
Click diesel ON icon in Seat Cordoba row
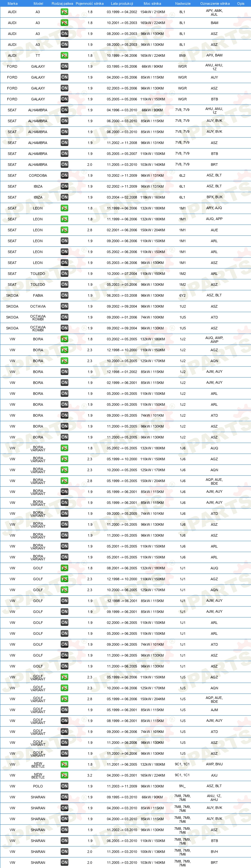click(65, 175)
